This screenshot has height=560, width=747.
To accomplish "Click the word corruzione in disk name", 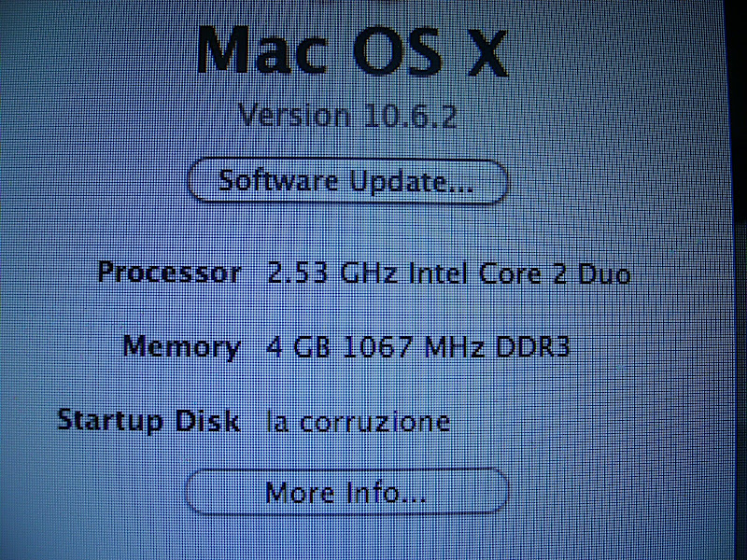I will pos(373,422).
